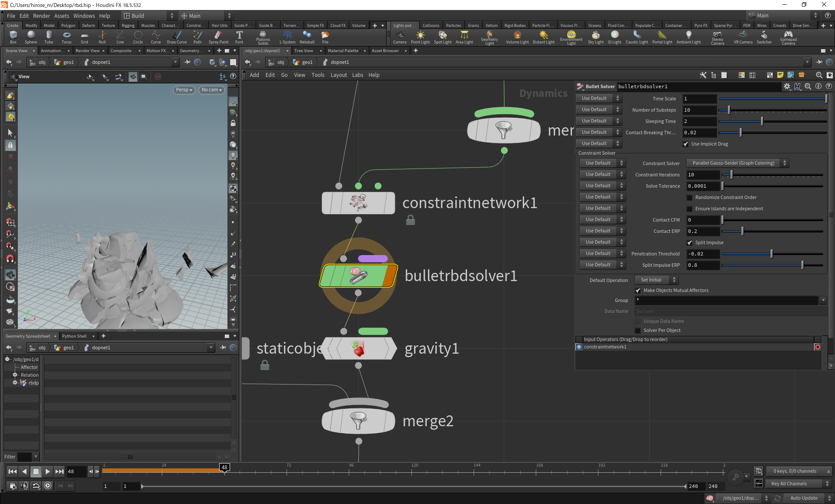Open parameter pane help icon
The image size is (835, 504).
point(829,86)
